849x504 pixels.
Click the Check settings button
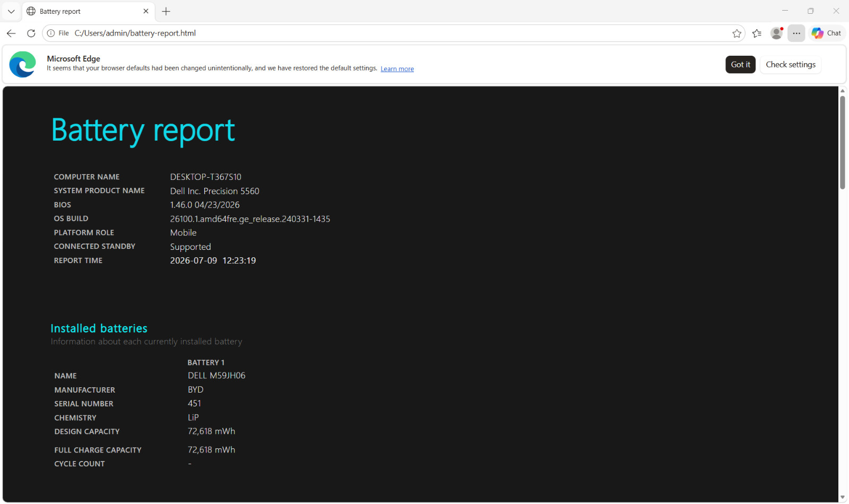click(x=791, y=64)
